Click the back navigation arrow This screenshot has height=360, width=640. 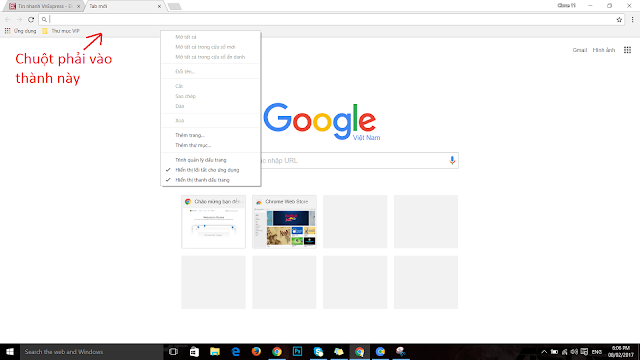click(x=8, y=19)
